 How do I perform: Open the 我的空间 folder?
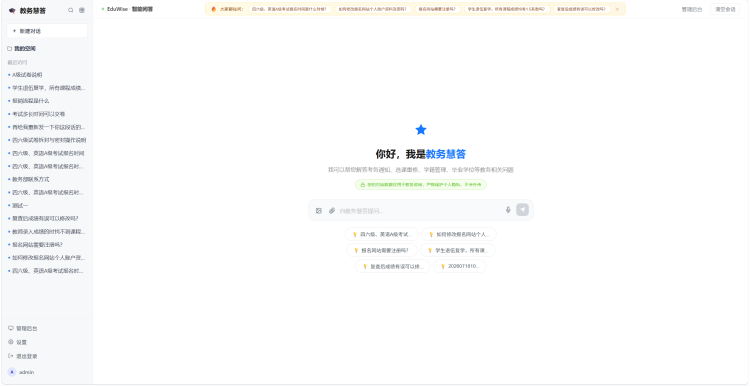click(22, 49)
